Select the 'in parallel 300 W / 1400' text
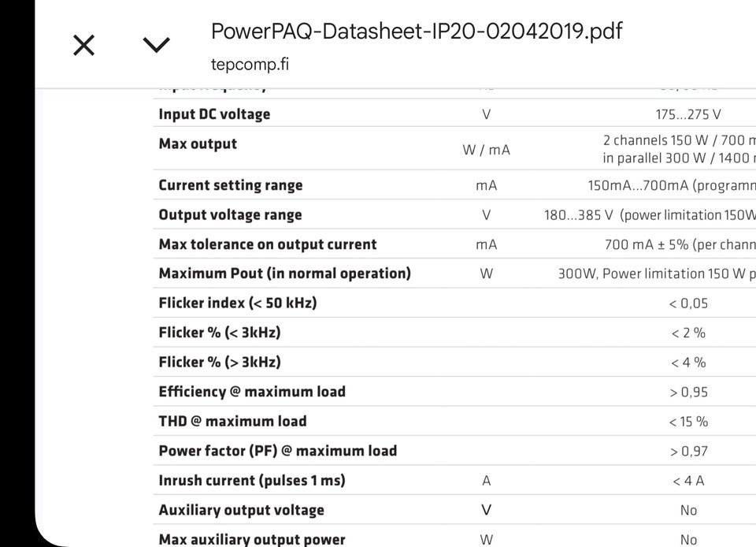The image size is (756, 547). (676, 158)
